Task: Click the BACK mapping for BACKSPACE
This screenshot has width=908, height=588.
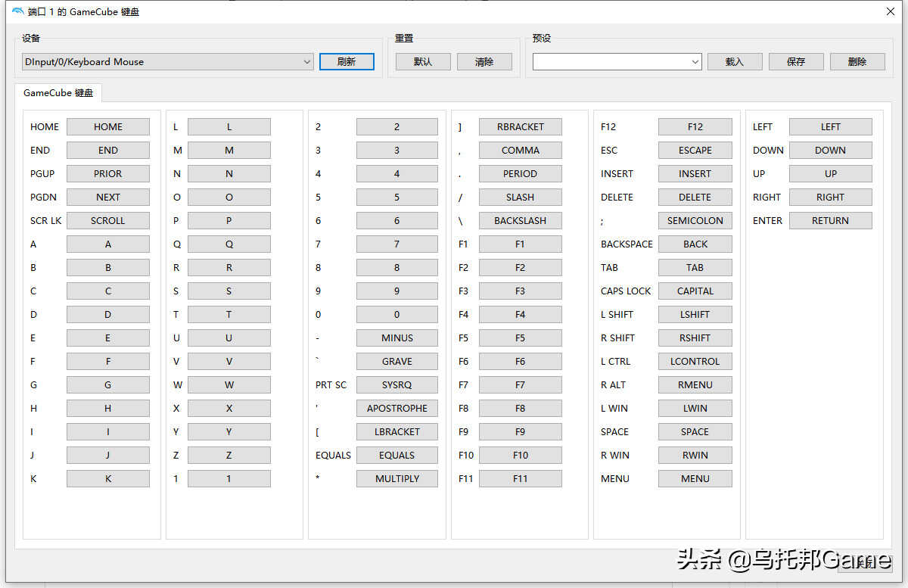Action: [695, 244]
